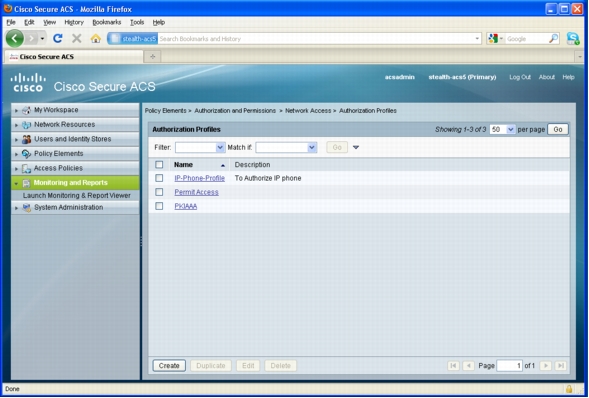This screenshot has height=398, width=589.
Task: Open the Google search engine selector icon
Action: (x=495, y=38)
